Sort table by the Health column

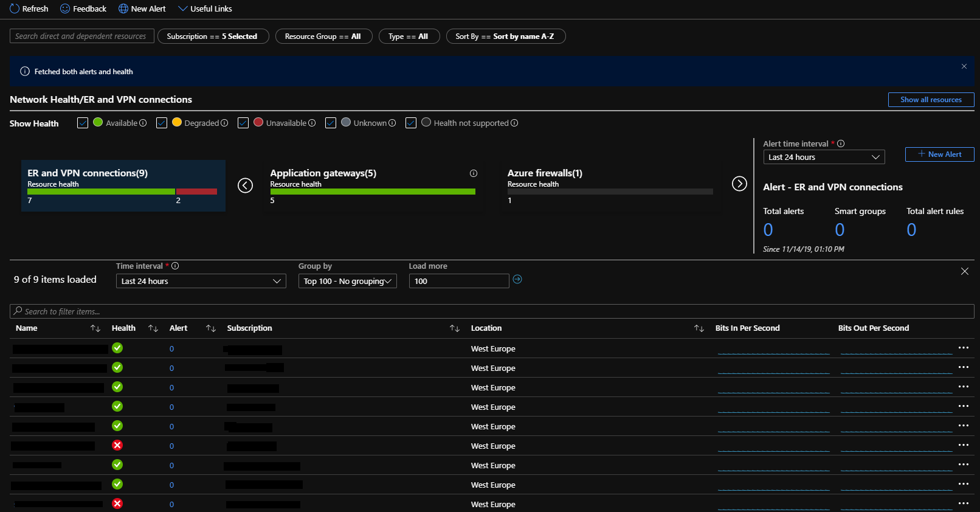[x=153, y=328]
